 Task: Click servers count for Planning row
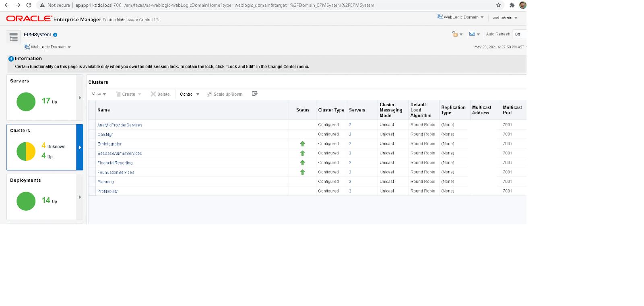(x=350, y=181)
